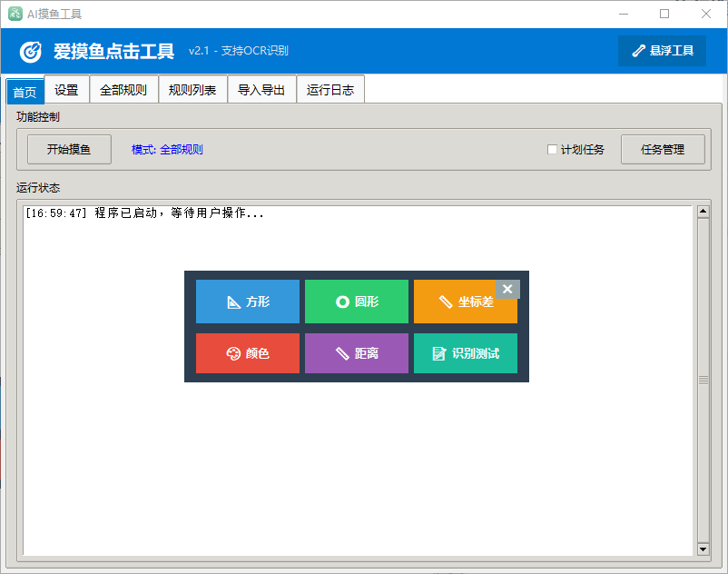This screenshot has height=574, width=728.
Task: Click the 方形 rectangle tool button
Action: tap(248, 302)
